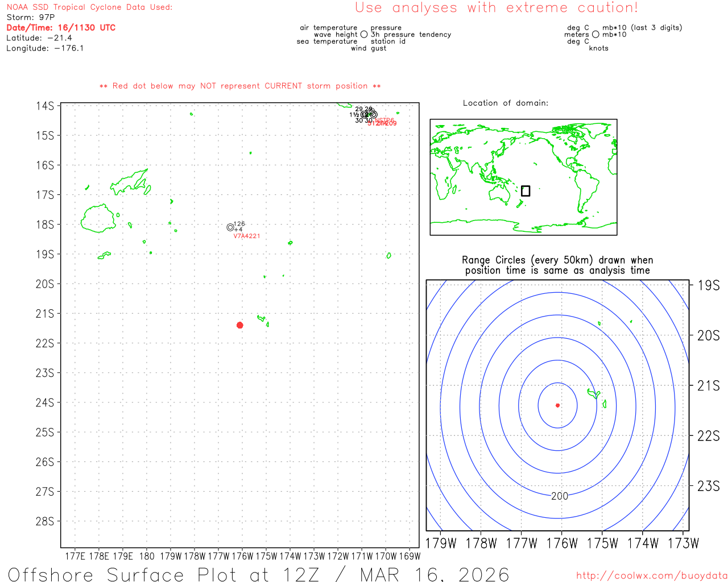Image resolution: width=728 pixels, height=582 pixels.
Task: Click the red V7A4221 station ID label
Action: tap(246, 236)
